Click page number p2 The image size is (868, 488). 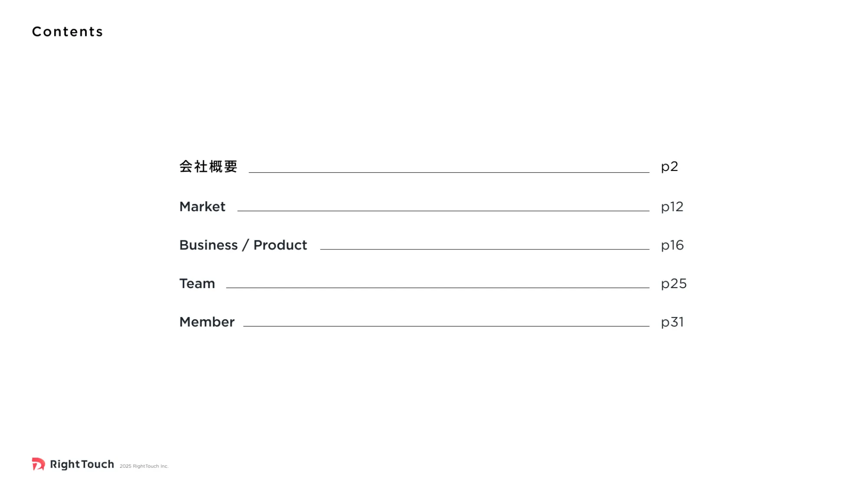(x=670, y=167)
